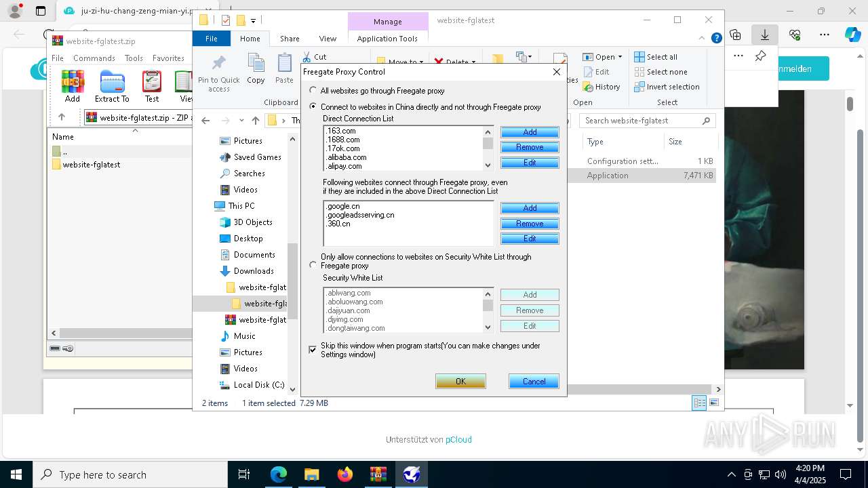Click WinRAR Extract To icon
This screenshot has height=488, width=868.
click(112, 86)
